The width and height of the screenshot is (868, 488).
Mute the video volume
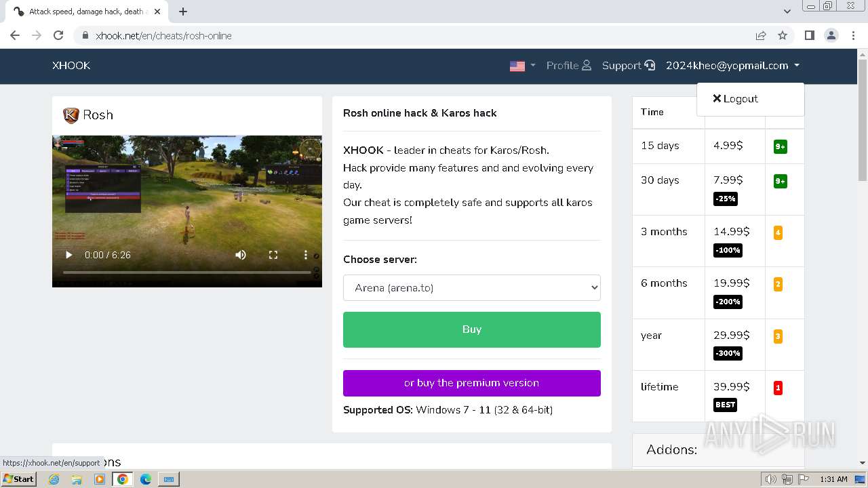tap(241, 255)
